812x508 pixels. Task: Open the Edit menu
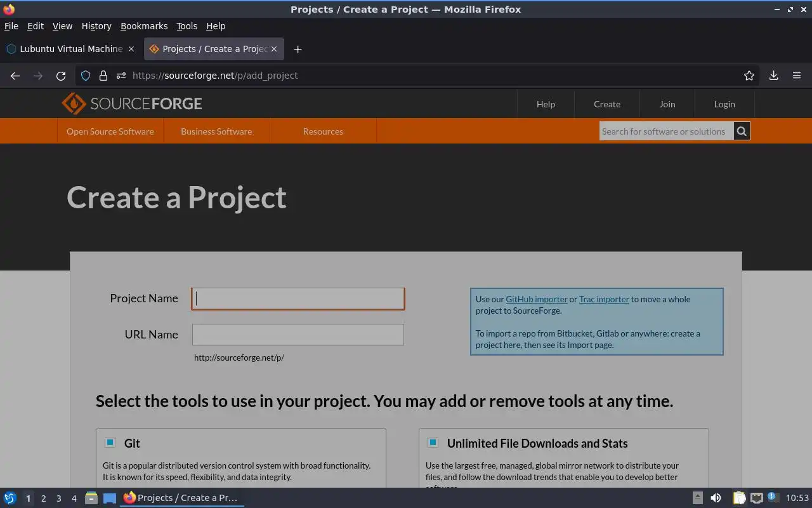point(36,26)
